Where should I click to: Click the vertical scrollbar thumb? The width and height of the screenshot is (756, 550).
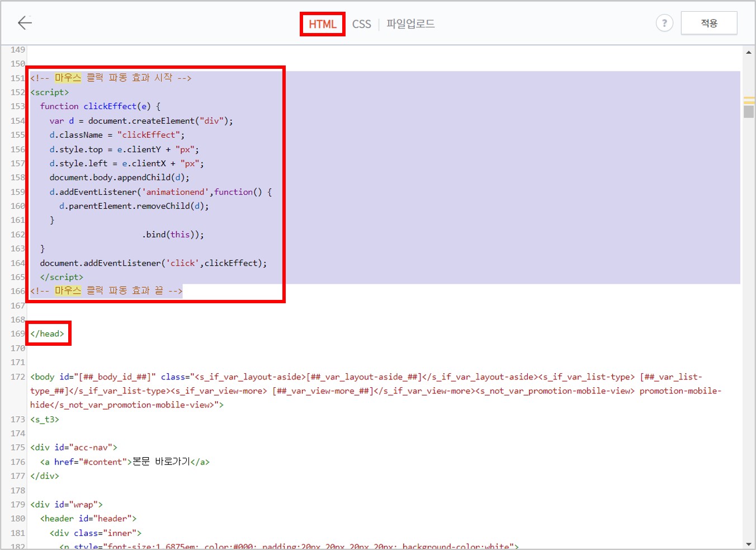pos(749,111)
